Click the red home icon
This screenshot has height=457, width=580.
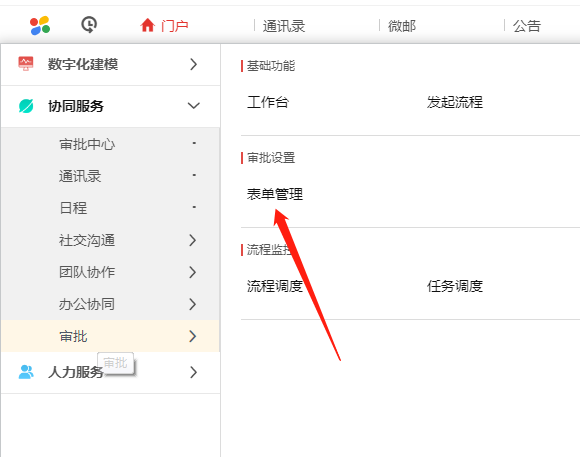(x=147, y=26)
